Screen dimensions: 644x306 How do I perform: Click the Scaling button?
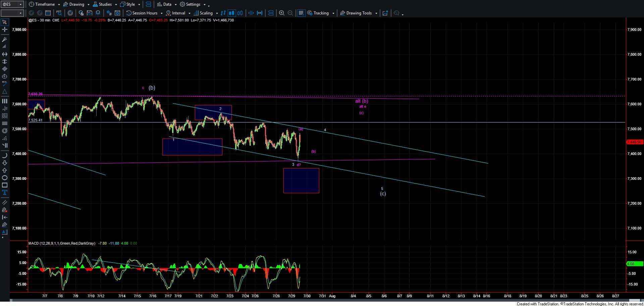203,13
